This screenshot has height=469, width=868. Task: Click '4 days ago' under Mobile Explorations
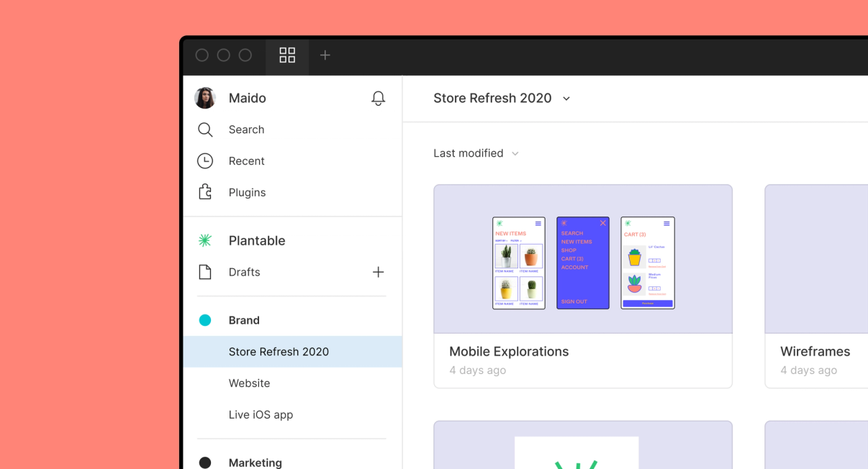(478, 370)
